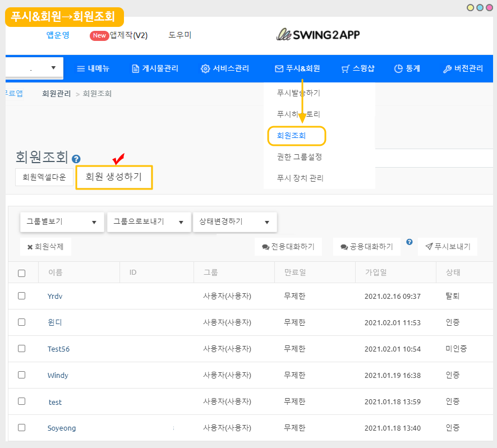Expand the 그룹별보기 dropdown
Viewport: 497px width, 448px height.
(x=62, y=221)
